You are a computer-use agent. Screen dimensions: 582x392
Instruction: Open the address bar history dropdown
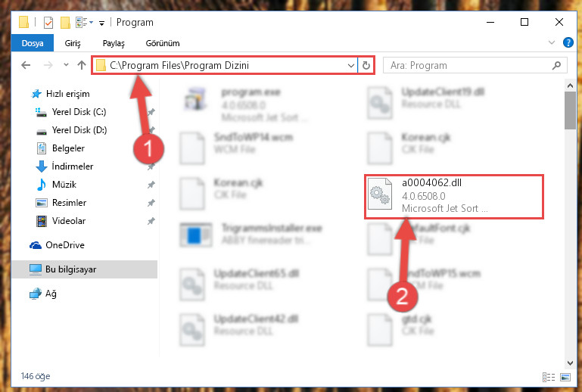click(350, 66)
